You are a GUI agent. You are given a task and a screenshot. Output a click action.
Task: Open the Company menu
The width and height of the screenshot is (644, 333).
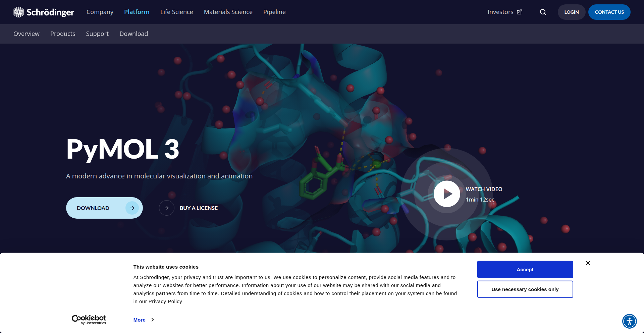pyautogui.click(x=100, y=12)
